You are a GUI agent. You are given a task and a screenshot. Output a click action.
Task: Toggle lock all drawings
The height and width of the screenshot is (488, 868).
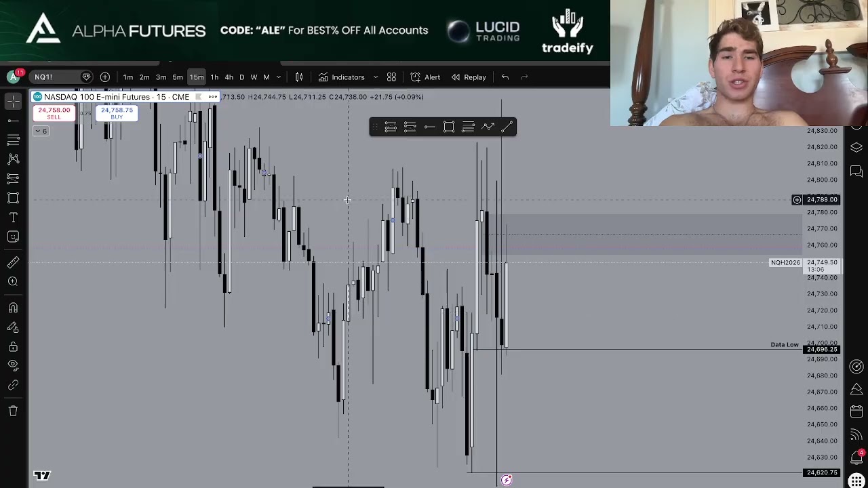click(13, 347)
